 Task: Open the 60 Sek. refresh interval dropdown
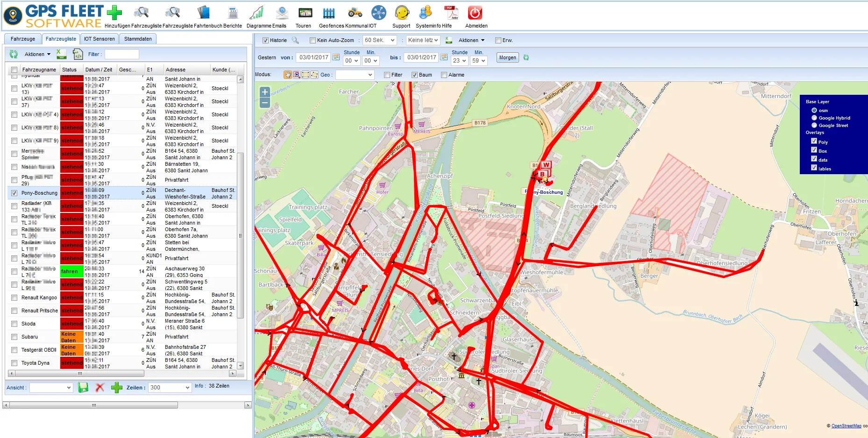[380, 40]
